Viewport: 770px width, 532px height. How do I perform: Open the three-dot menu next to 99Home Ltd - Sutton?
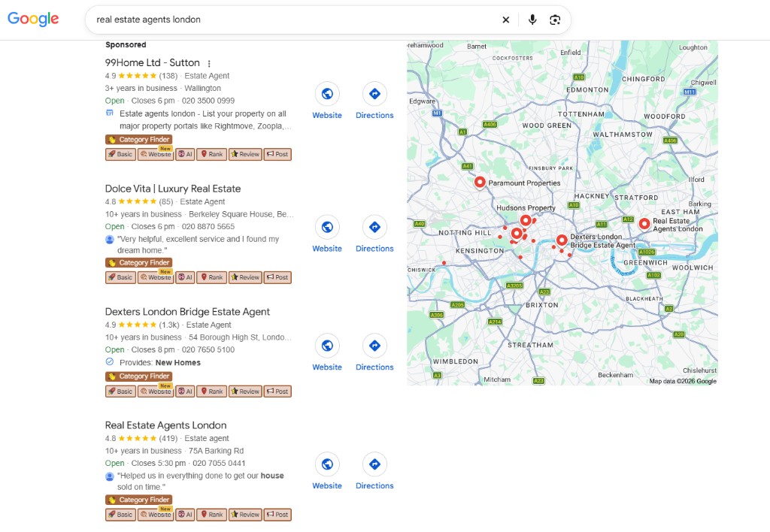(x=209, y=63)
